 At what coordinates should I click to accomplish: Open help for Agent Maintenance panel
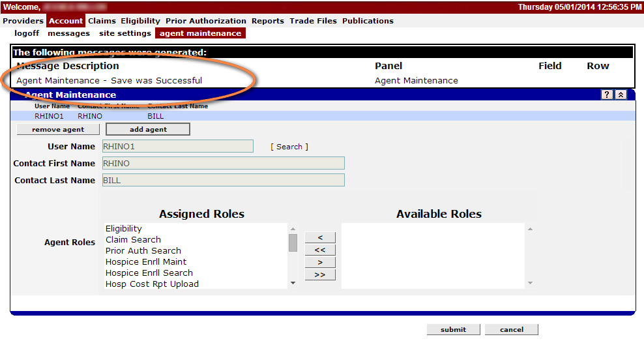pos(607,95)
